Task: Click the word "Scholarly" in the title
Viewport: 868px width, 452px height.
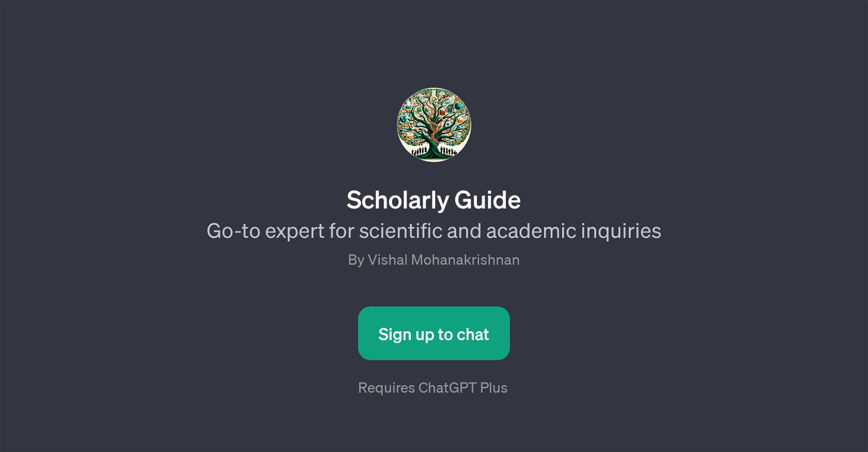Action: tap(398, 200)
